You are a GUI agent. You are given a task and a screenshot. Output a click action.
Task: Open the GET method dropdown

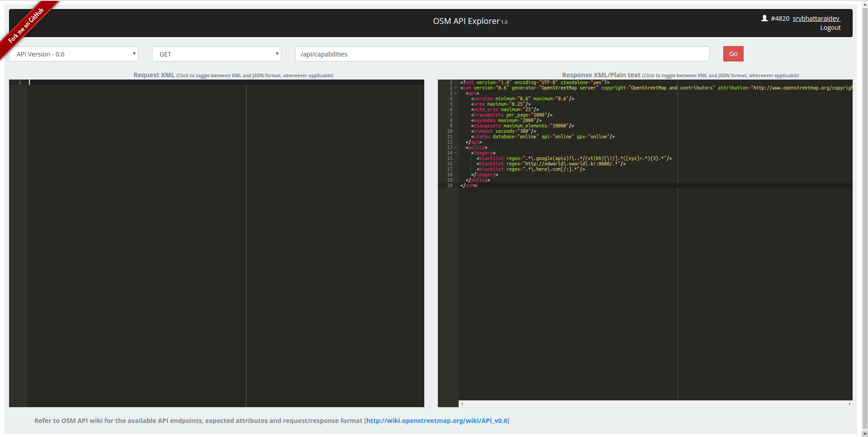tap(217, 54)
